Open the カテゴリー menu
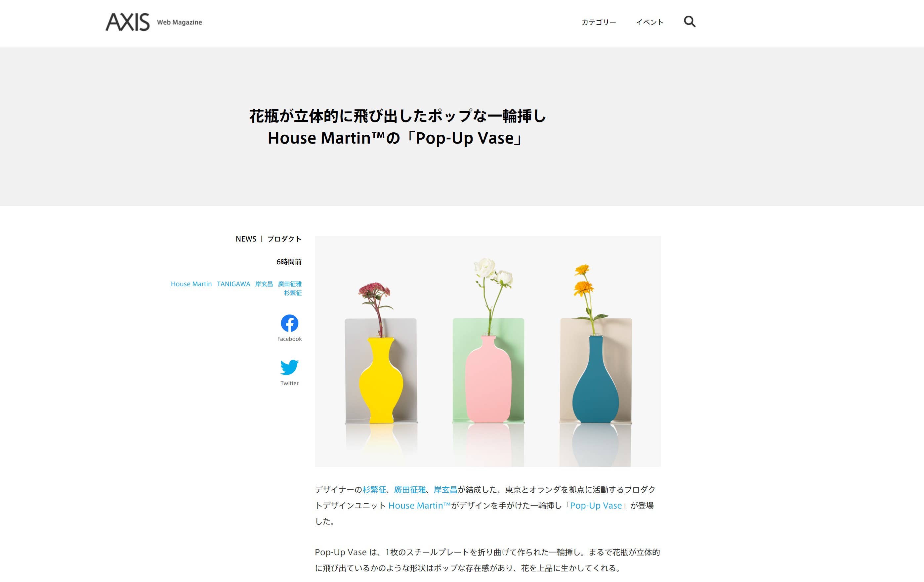Screen dimensions: 924x582 tap(599, 22)
